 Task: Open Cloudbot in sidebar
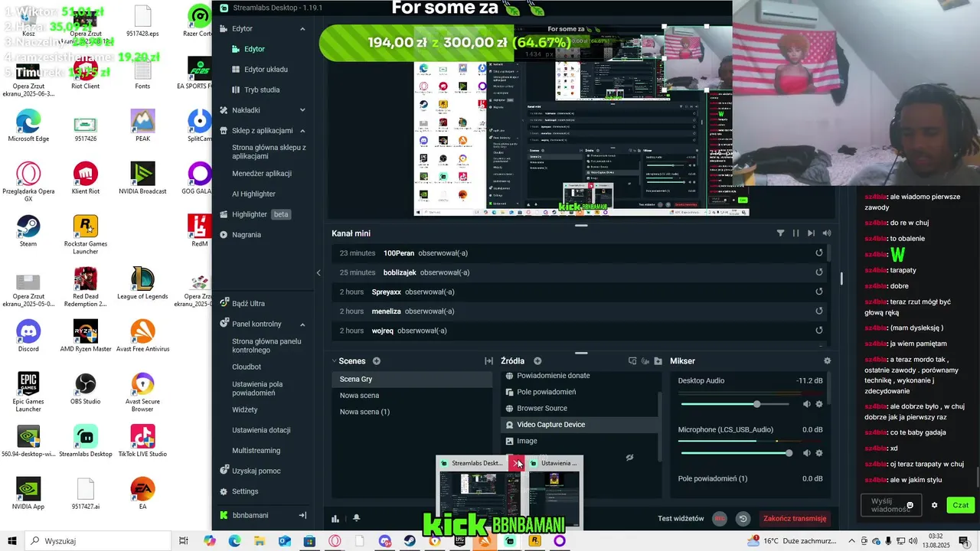point(247,367)
